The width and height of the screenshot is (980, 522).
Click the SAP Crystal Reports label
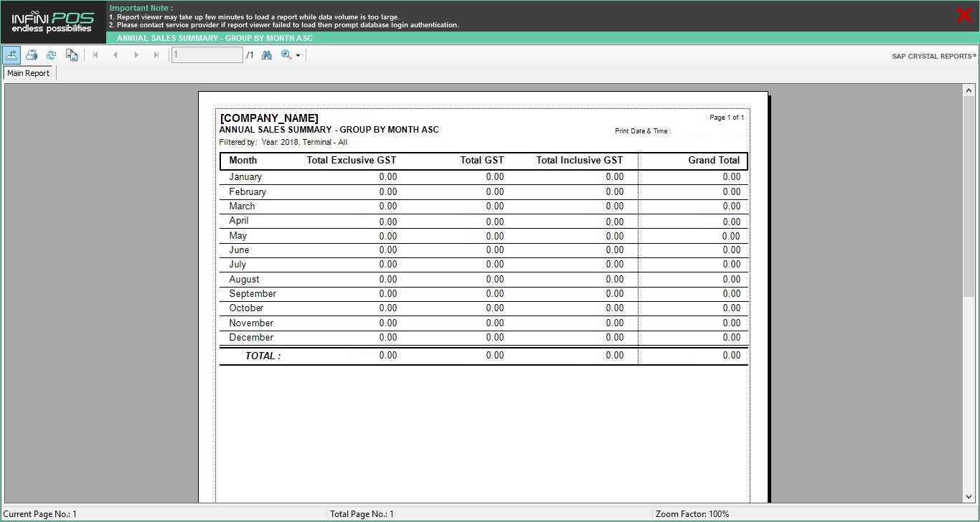pos(934,56)
